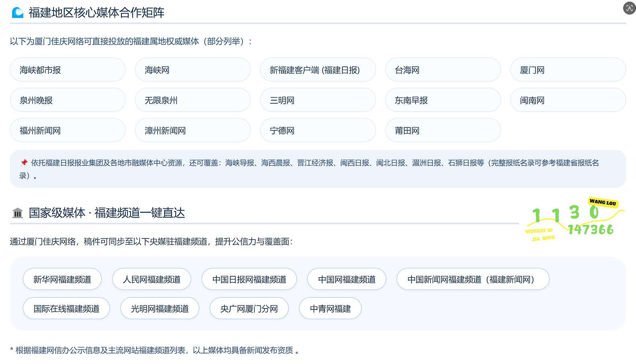Select the 莆田网 media tag
The height and width of the screenshot is (364, 636).
point(443,130)
